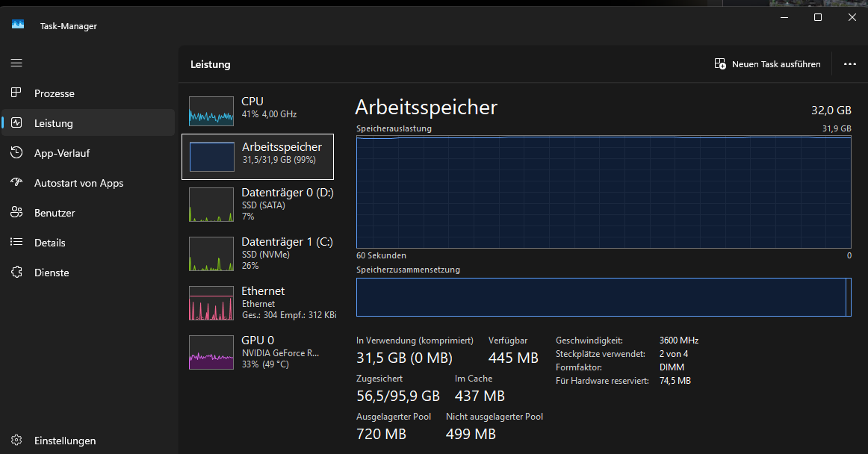Click the Im Cache 437 MB value
The image size is (868, 454).
point(480,396)
